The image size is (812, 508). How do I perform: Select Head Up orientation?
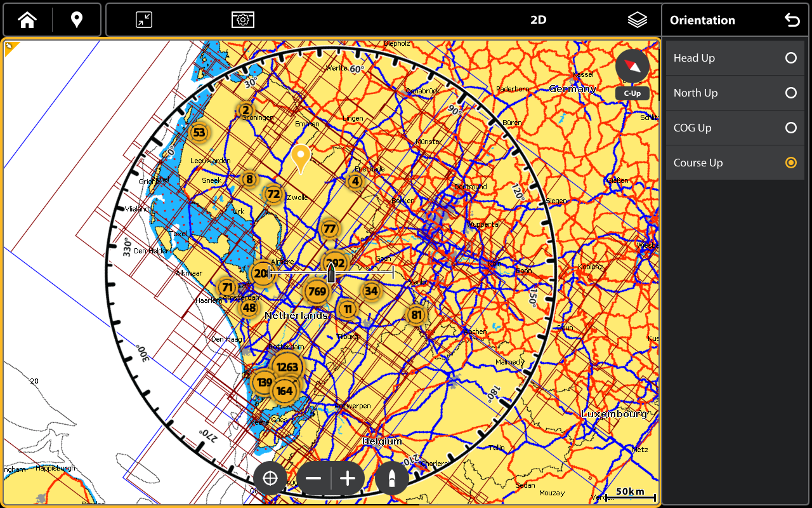735,58
